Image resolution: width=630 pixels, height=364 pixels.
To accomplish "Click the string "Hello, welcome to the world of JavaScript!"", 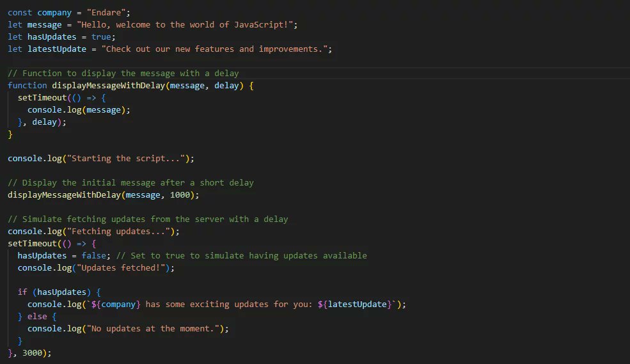I will pyautogui.click(x=185, y=24).
